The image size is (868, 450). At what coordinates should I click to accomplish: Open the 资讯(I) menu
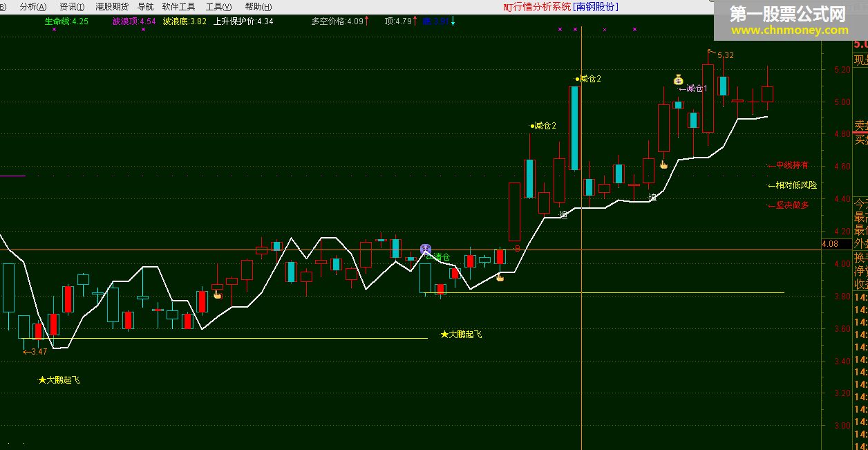tap(73, 7)
